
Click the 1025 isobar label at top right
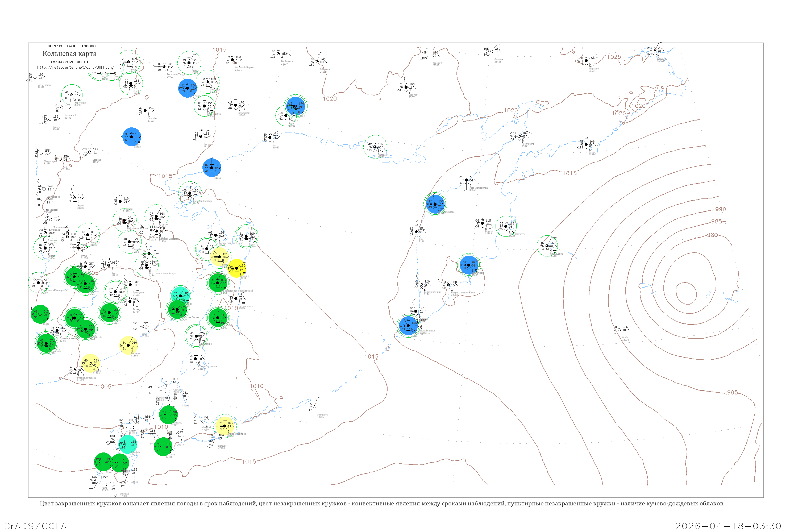coord(614,57)
